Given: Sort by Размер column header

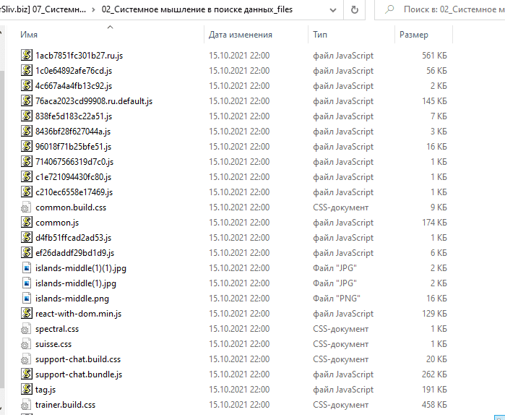Looking at the screenshot, I should 413,35.
